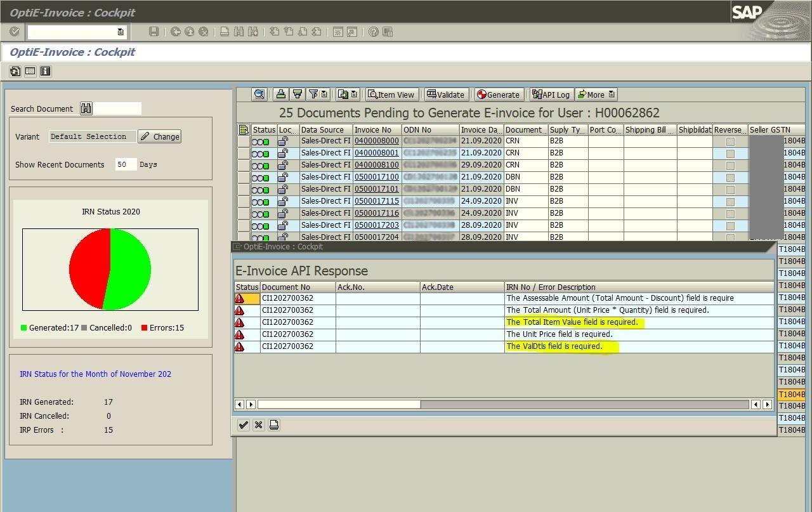Open invoice number link 0500017115
The width and height of the screenshot is (812, 512).
tap(377, 201)
